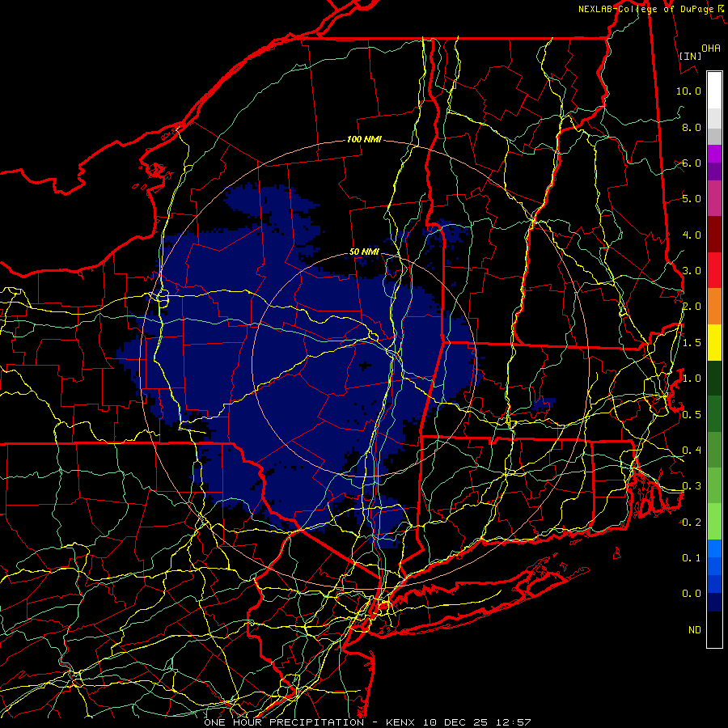Click the 0.0 legend value

click(x=692, y=594)
